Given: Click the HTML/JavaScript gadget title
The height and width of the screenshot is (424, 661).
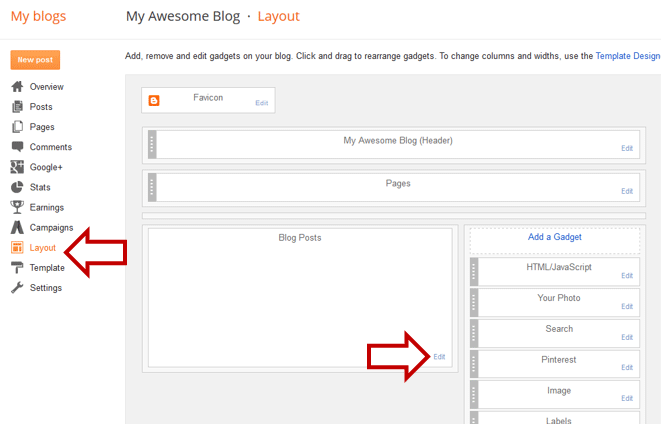Looking at the screenshot, I should (x=559, y=267).
